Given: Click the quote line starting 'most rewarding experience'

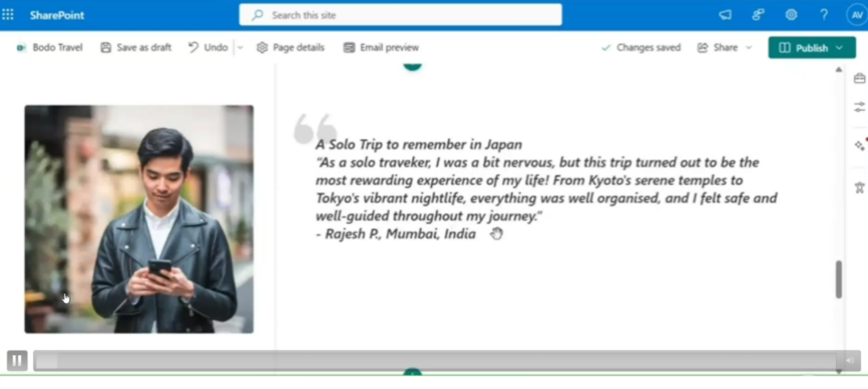Looking at the screenshot, I should pos(529,181).
